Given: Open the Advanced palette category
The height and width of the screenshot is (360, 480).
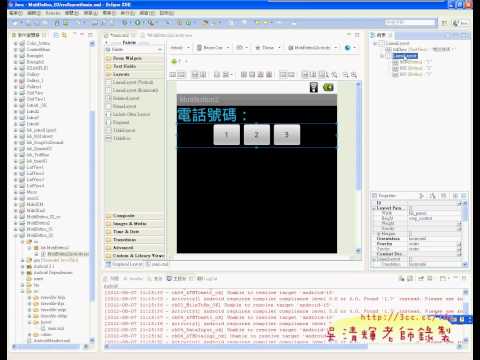Looking at the screenshot, I should (134, 248).
